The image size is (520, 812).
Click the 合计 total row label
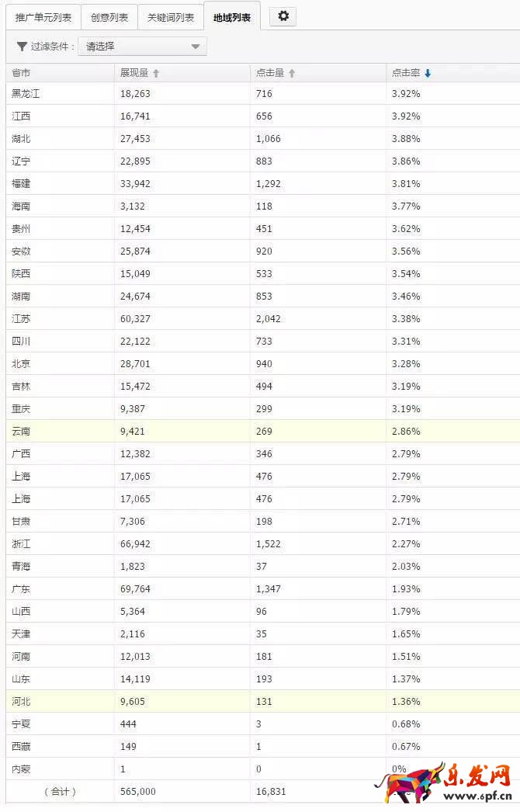(x=60, y=791)
